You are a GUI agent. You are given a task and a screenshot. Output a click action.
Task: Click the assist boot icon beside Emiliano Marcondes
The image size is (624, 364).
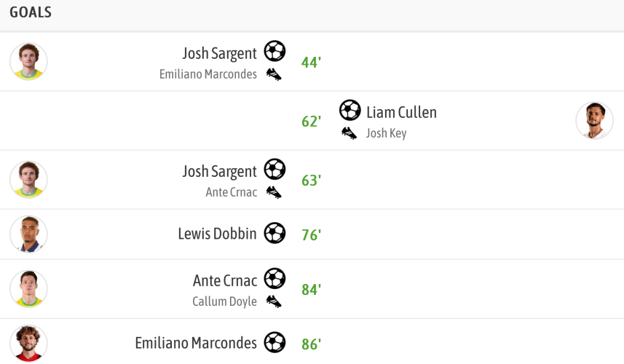point(274,74)
